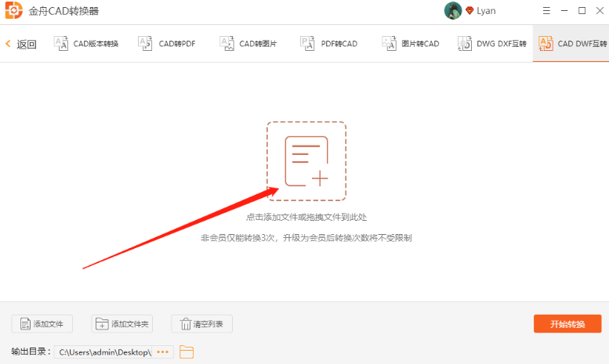Click the add-file drop zone icon
The height and width of the screenshot is (364, 609).
(306, 161)
